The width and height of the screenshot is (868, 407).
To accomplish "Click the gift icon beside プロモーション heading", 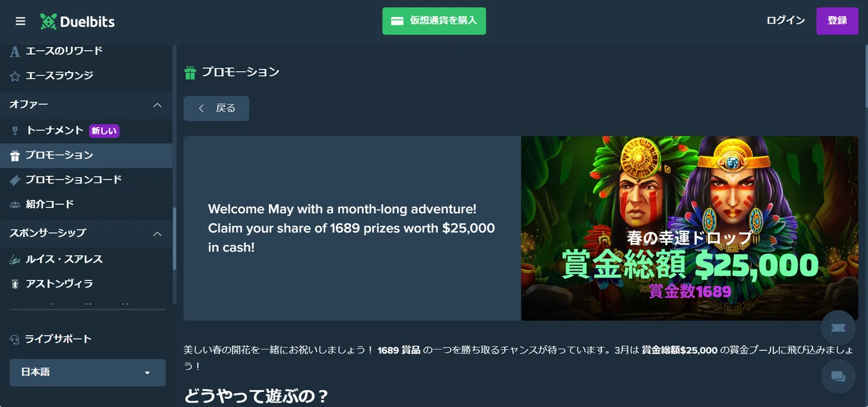I will [190, 73].
